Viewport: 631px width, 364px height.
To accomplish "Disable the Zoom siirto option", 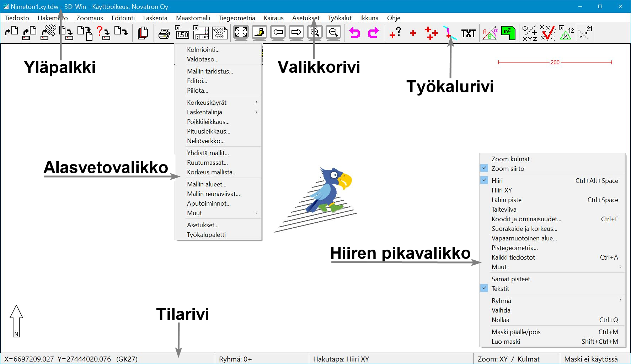I will (x=508, y=168).
